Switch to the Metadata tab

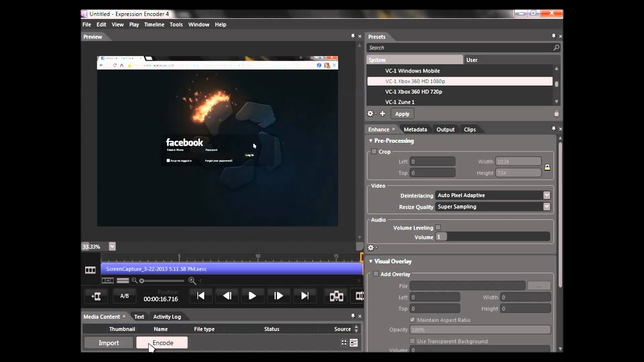pyautogui.click(x=415, y=129)
